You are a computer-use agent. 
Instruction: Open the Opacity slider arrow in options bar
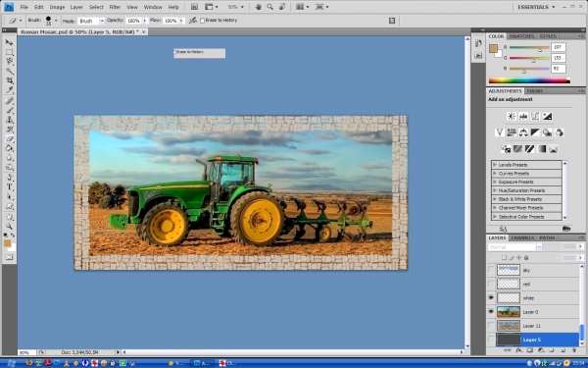pos(145,21)
